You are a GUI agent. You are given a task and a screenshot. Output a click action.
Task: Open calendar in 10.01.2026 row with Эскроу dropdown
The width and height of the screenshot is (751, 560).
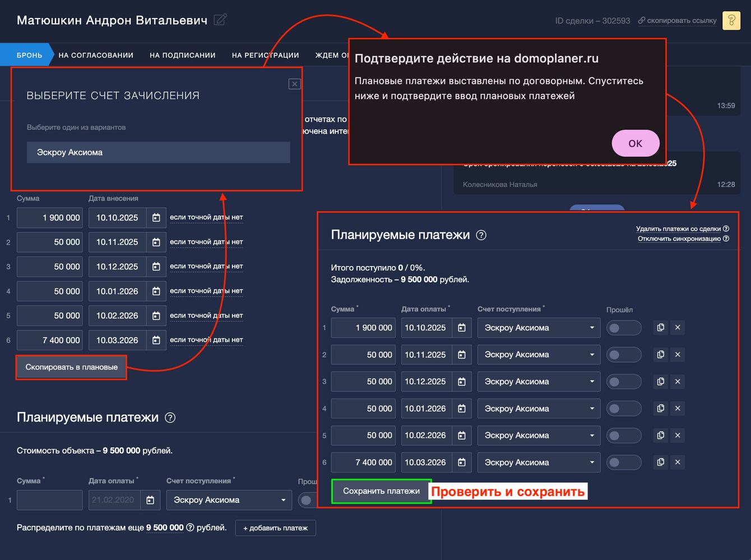pos(462,409)
